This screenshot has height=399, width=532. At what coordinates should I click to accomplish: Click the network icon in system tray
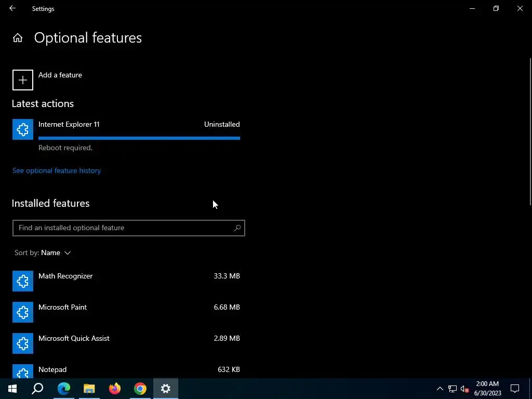453,389
